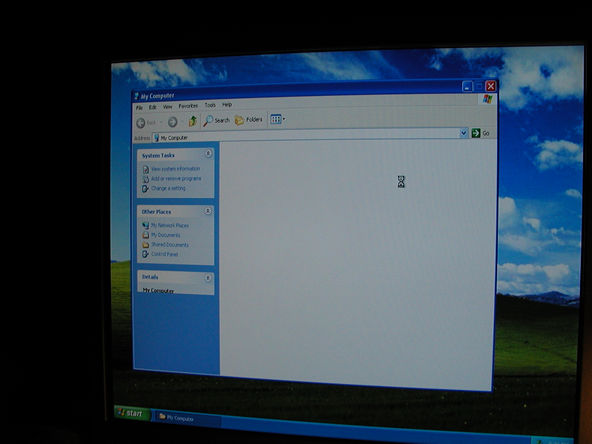Open the Favorites menu
This screenshot has width=592, height=444.
pyautogui.click(x=188, y=106)
